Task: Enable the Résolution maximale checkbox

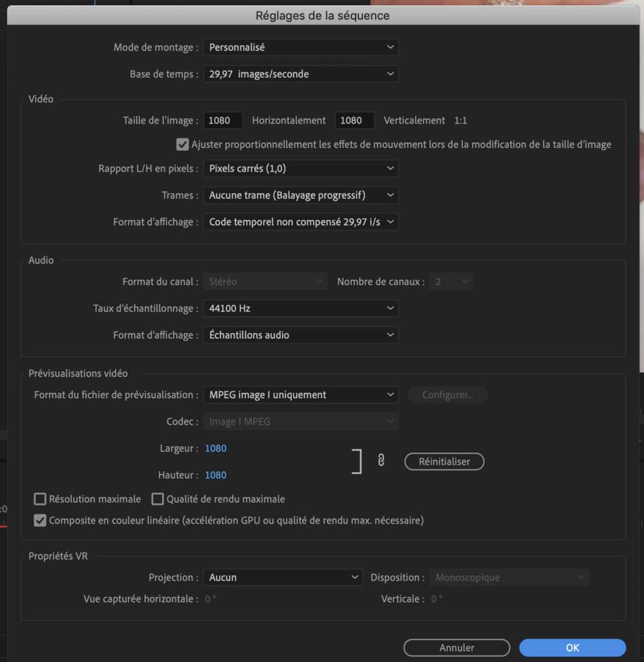Action: [39, 498]
